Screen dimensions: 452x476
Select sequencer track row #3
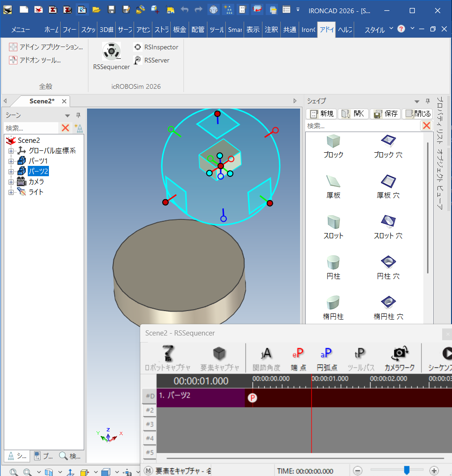click(150, 424)
